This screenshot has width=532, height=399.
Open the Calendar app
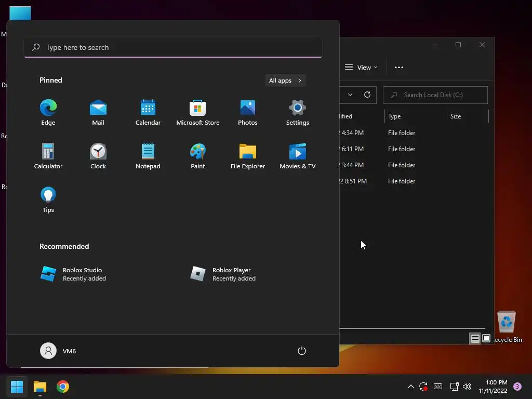coord(148,113)
